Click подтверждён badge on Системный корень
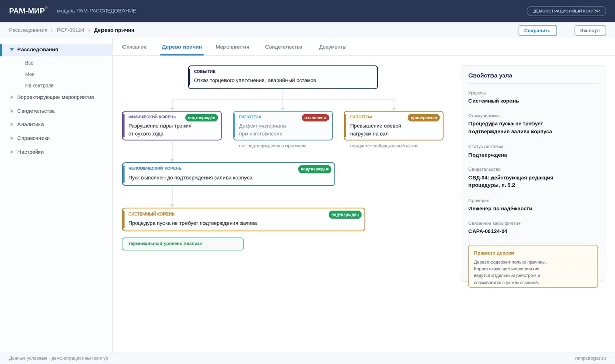This screenshot has width=615, height=364. tap(345, 215)
